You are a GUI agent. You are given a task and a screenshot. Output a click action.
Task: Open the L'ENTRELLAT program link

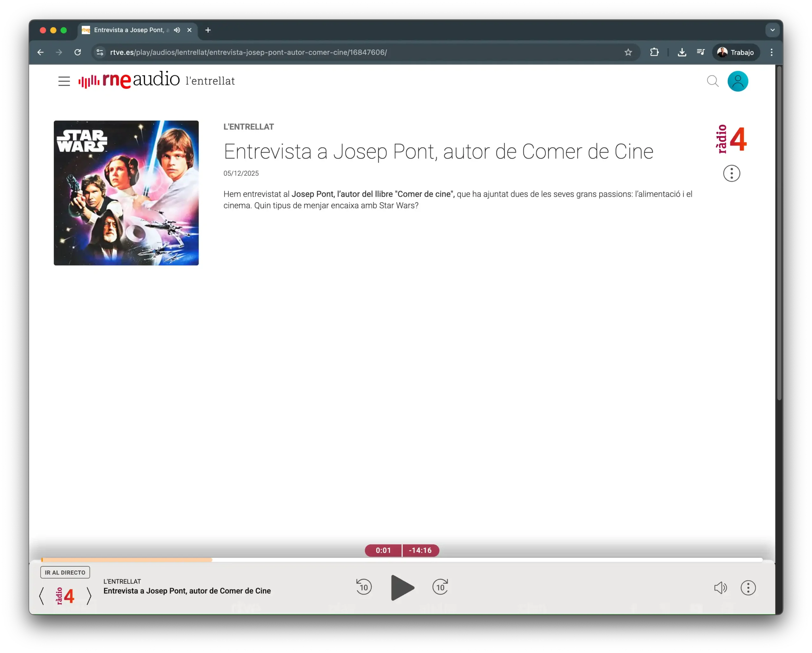click(249, 127)
